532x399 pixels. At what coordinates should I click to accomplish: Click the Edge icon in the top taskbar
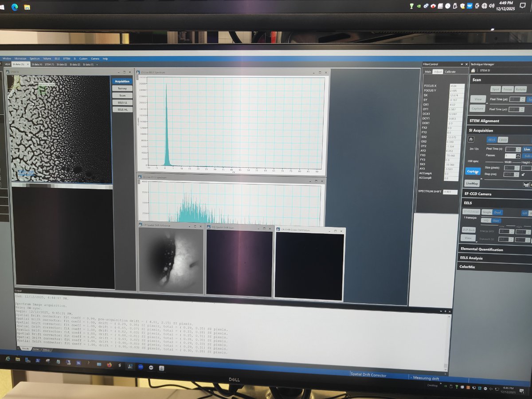point(15,7)
